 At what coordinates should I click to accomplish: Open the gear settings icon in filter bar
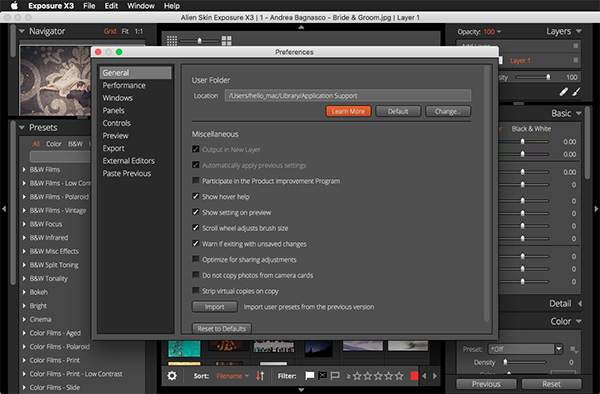pyautogui.click(x=172, y=376)
